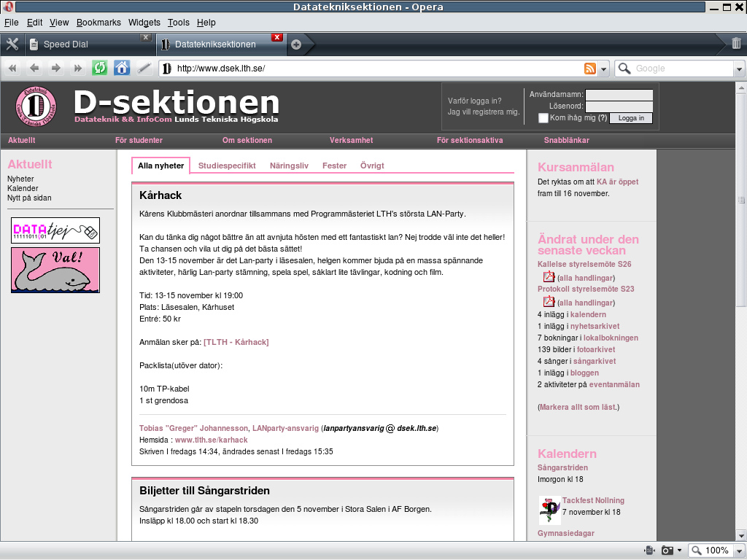Open the www.tlth.se/karhack link
The height and width of the screenshot is (560, 747).
pos(211,440)
